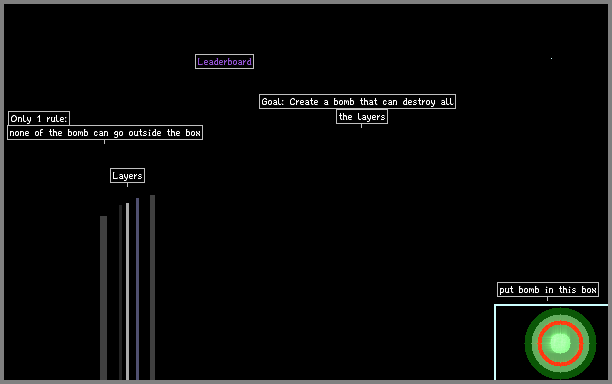Click the 'put bomb in this box' sign
Viewport: 612px width, 384px height.
click(x=548, y=290)
